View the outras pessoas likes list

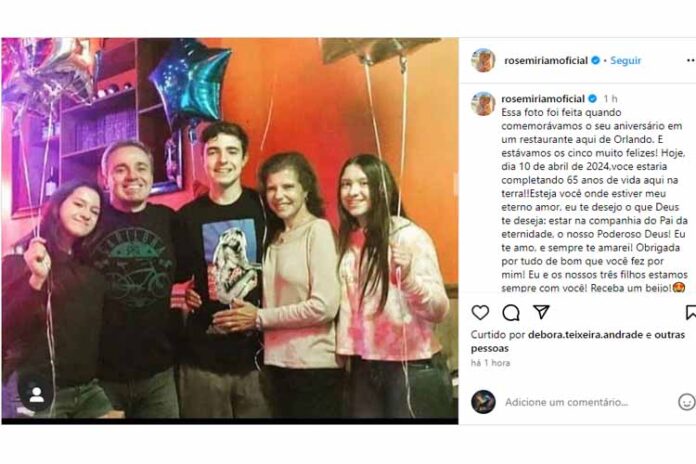coord(578,341)
